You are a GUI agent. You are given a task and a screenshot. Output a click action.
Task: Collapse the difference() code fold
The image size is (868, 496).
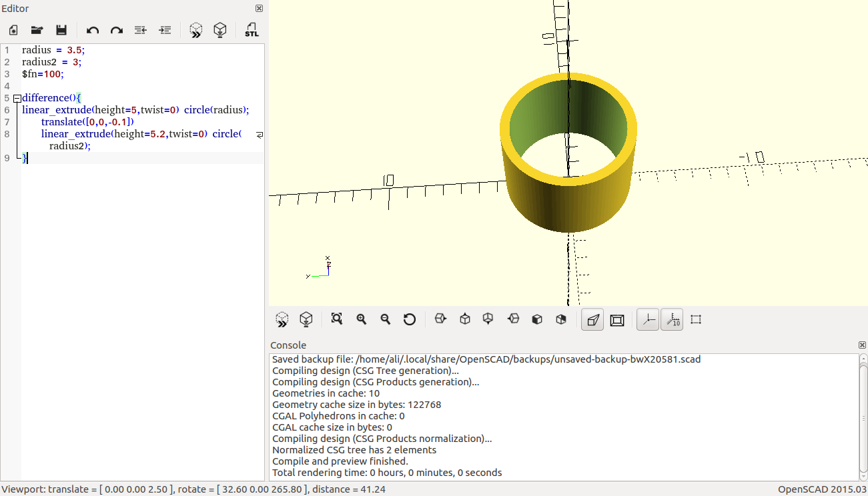click(15, 97)
